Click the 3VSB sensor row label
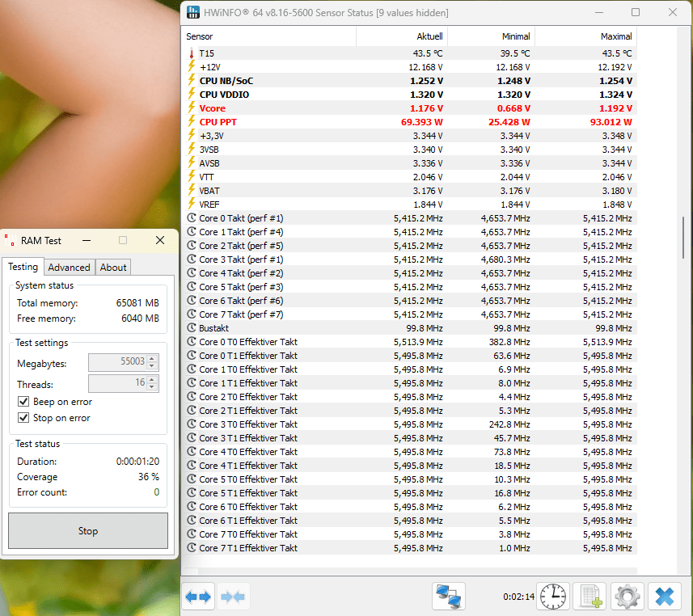The height and width of the screenshot is (616, 693). point(209,150)
